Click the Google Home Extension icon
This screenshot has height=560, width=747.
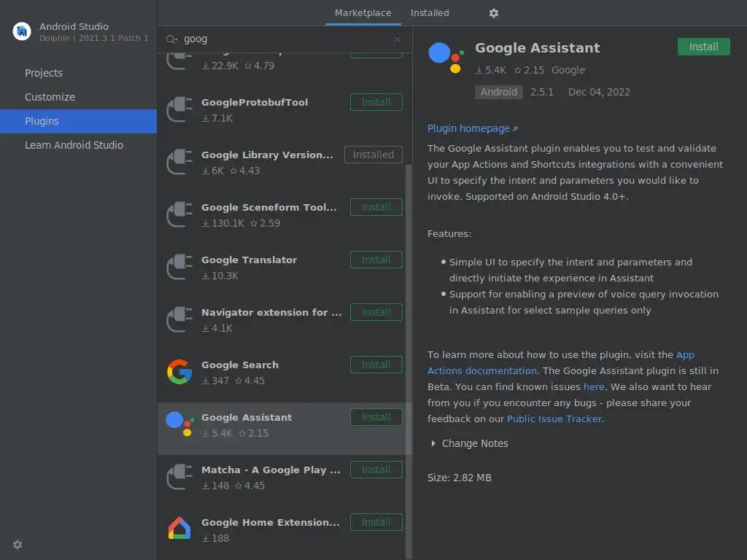(x=179, y=529)
